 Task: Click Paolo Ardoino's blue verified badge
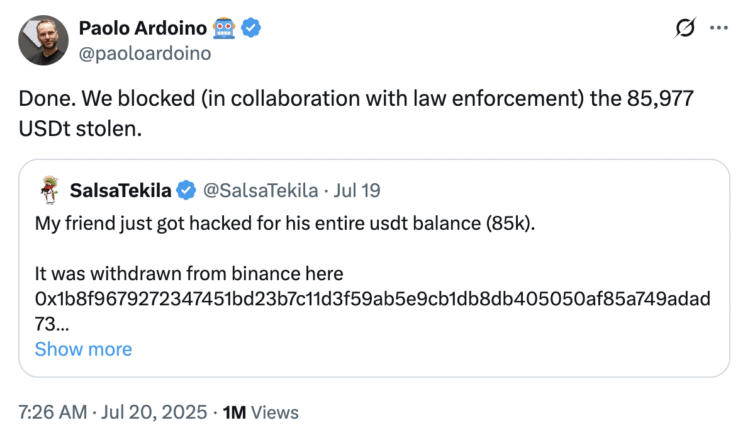[250, 28]
